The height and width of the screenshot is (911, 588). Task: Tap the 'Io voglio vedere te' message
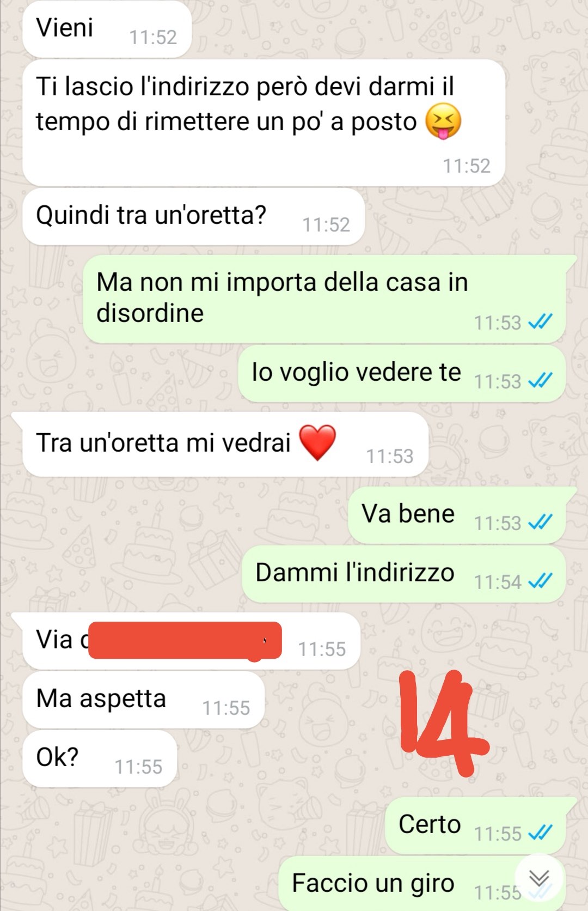pos(401,374)
